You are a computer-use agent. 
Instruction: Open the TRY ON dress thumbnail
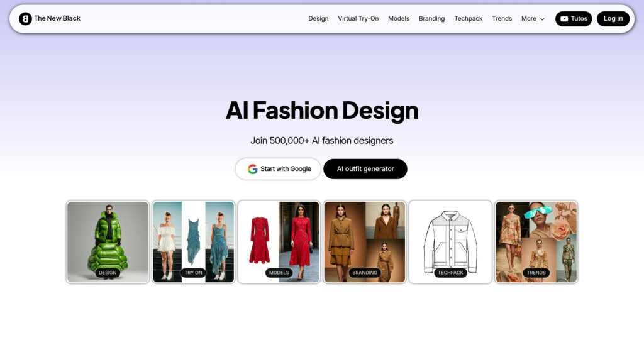click(x=194, y=242)
